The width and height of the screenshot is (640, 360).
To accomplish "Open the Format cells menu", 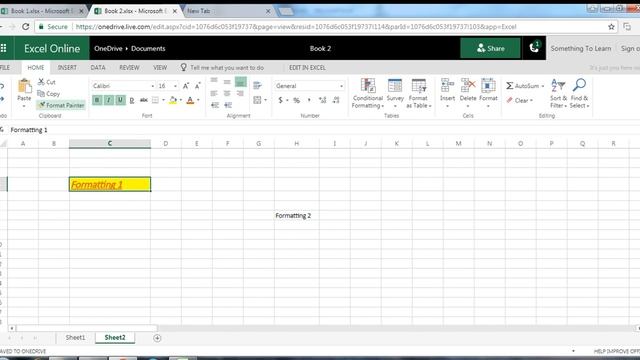I will click(x=488, y=93).
